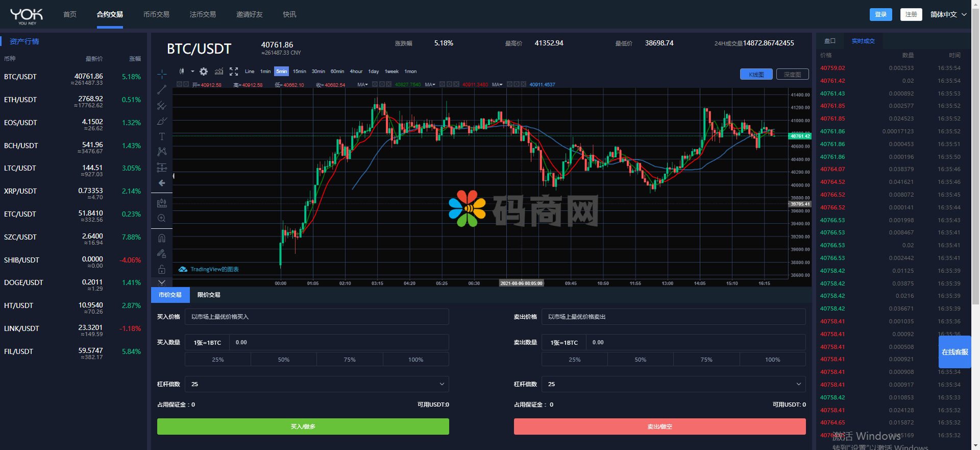Open 币币交易 in top navigation
The width and height of the screenshot is (980, 450).
click(x=156, y=14)
